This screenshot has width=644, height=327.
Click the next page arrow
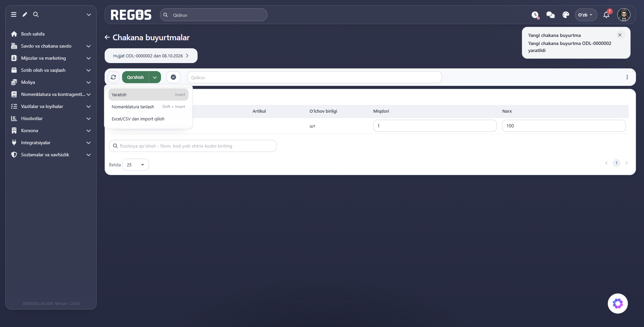[x=627, y=163]
